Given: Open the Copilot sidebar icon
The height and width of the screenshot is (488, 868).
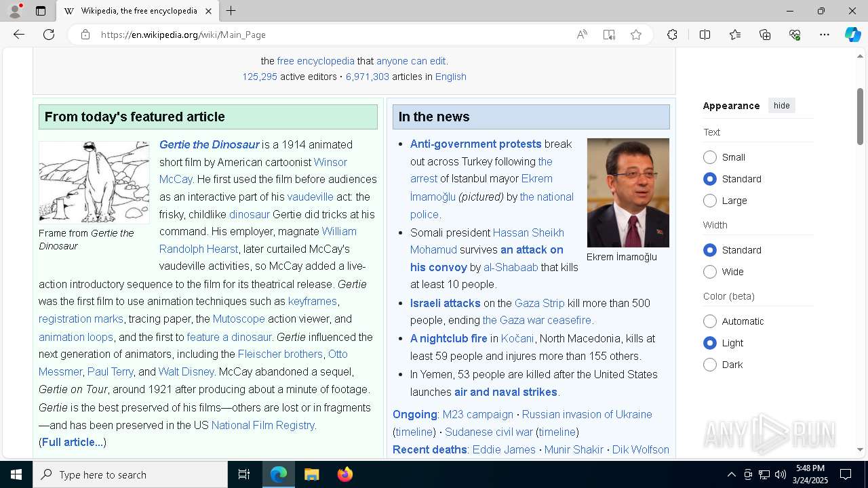Looking at the screenshot, I should (852, 35).
